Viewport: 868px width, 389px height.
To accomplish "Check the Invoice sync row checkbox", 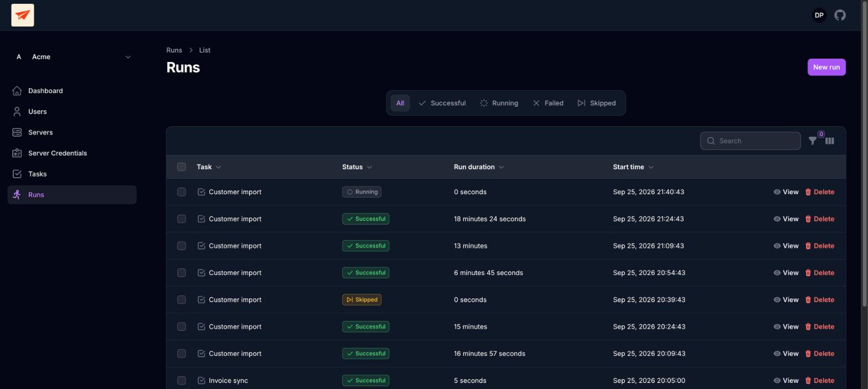I will coord(182,381).
